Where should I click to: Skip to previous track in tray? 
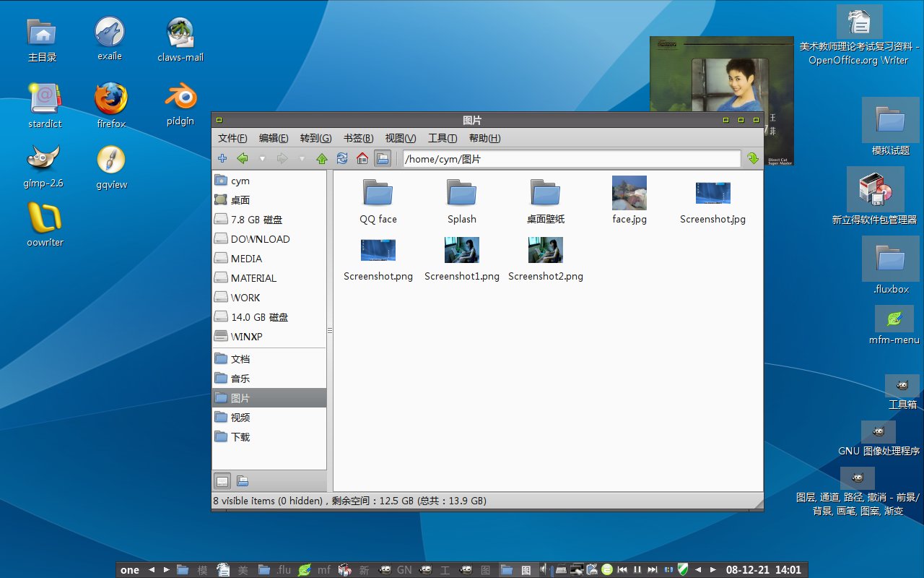pyautogui.click(x=622, y=570)
